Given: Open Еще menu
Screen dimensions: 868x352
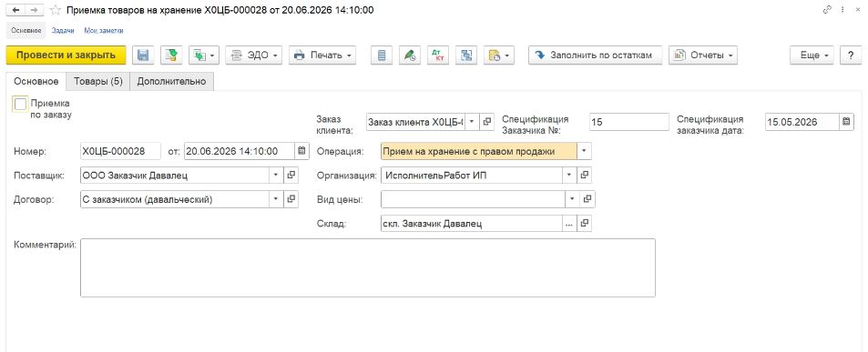Looking at the screenshot, I should (812, 55).
